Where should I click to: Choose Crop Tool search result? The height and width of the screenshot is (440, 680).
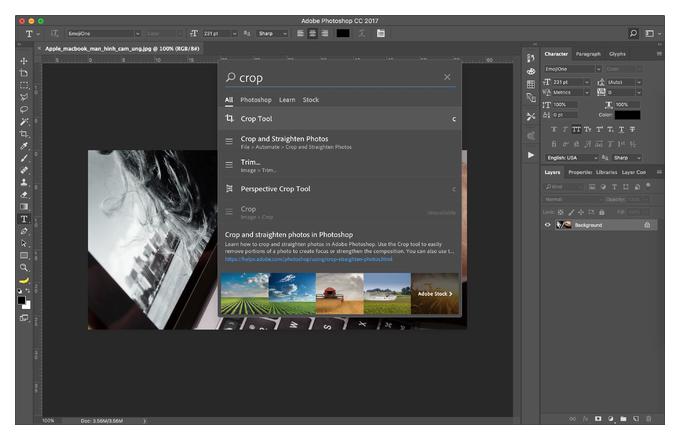(x=340, y=118)
